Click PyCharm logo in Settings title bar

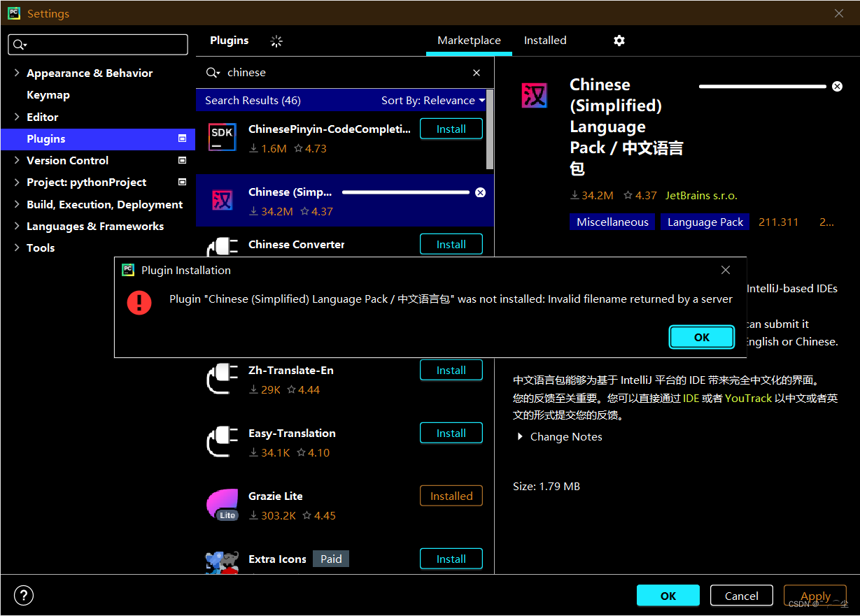(x=13, y=13)
